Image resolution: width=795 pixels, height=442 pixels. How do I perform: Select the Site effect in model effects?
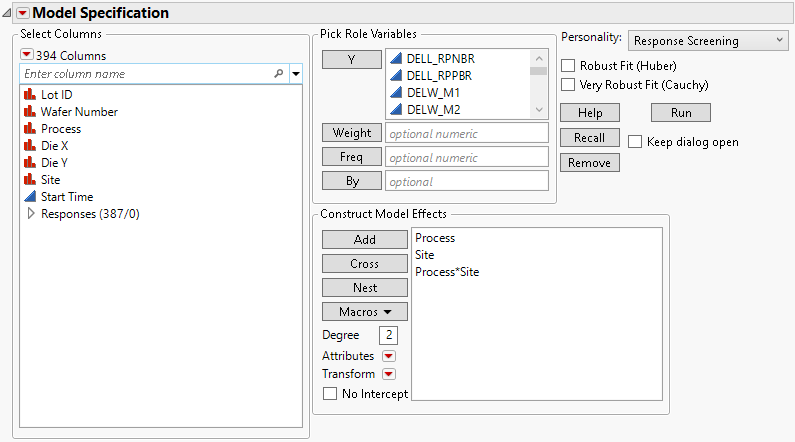click(425, 255)
